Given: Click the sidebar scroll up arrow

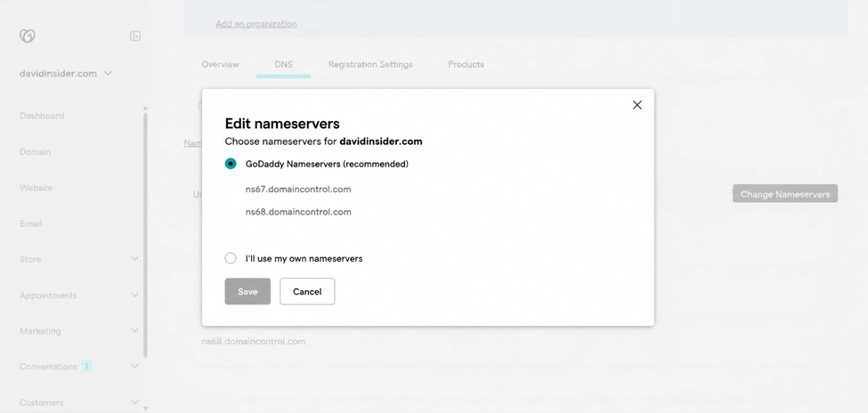Looking at the screenshot, I should point(146,108).
